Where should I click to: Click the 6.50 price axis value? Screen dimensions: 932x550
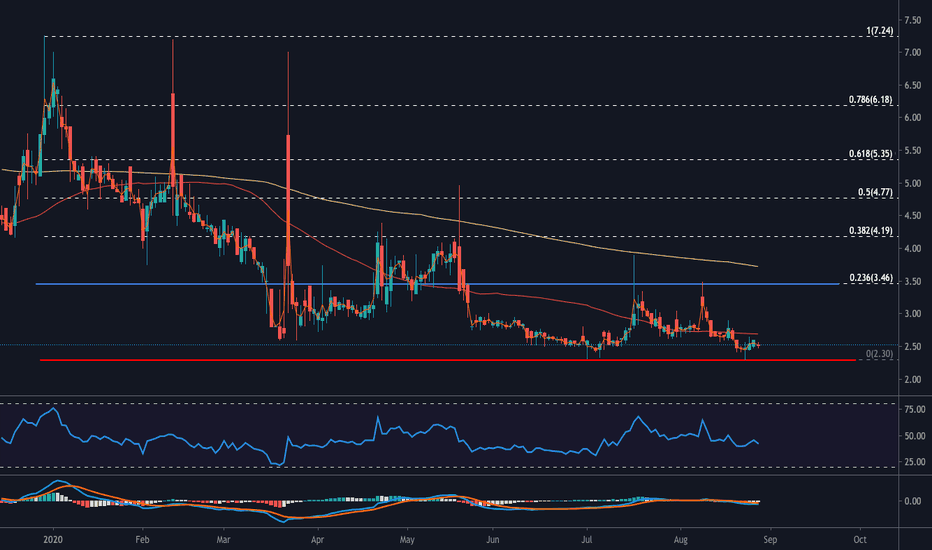coord(912,86)
